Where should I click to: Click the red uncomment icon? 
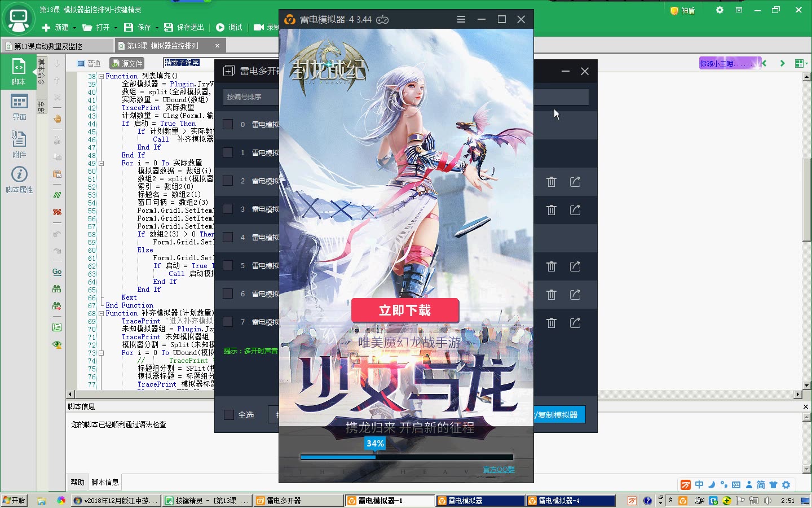(57, 212)
